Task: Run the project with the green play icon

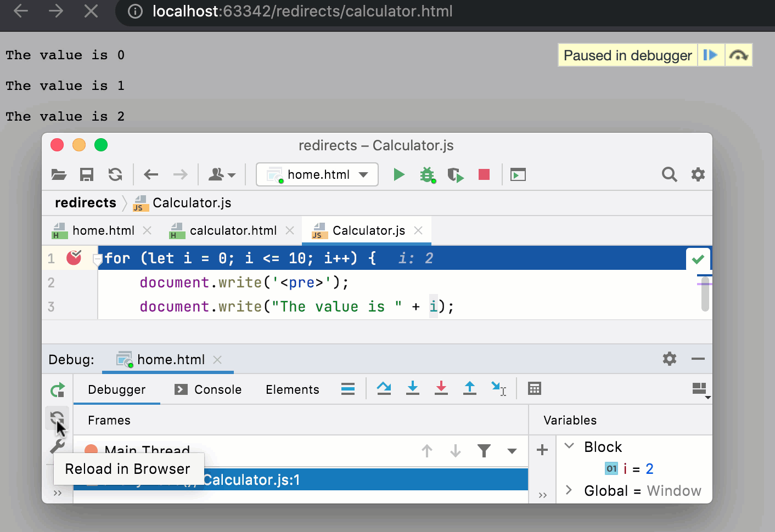Action: click(x=398, y=174)
